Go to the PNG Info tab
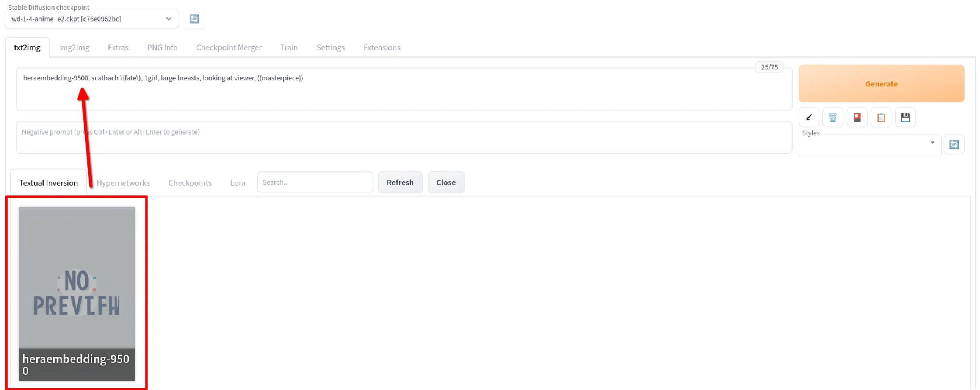980x390 pixels. click(x=162, y=48)
